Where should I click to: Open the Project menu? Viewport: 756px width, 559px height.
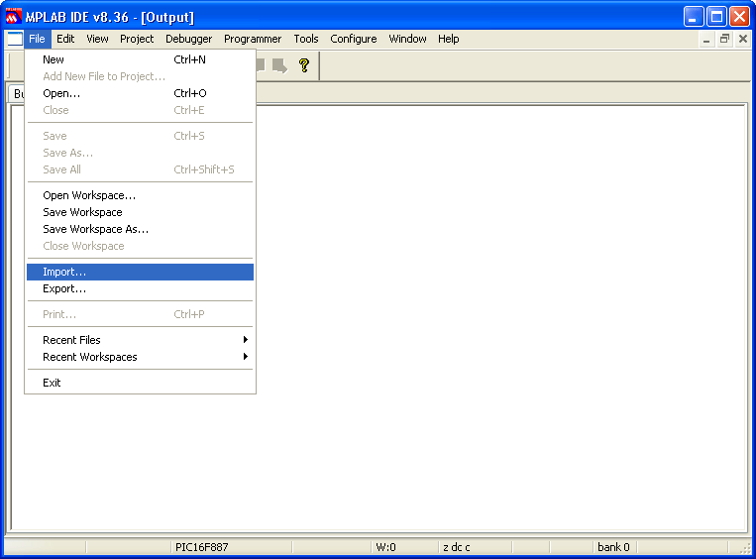click(x=137, y=39)
